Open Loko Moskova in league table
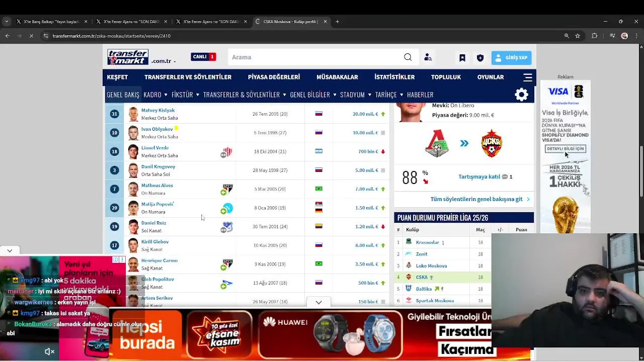The image size is (644, 362). [431, 265]
